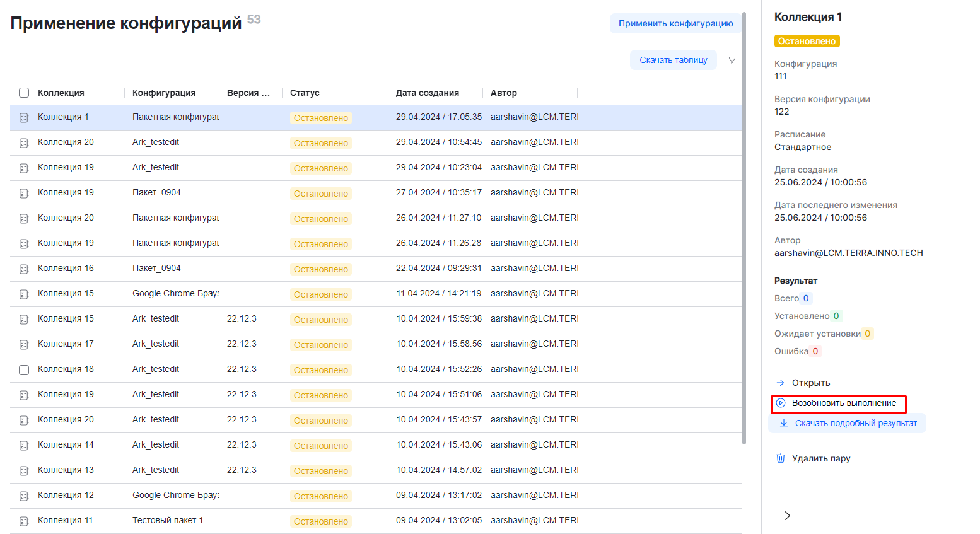Click the trash icon for Удалить пару

click(x=780, y=458)
